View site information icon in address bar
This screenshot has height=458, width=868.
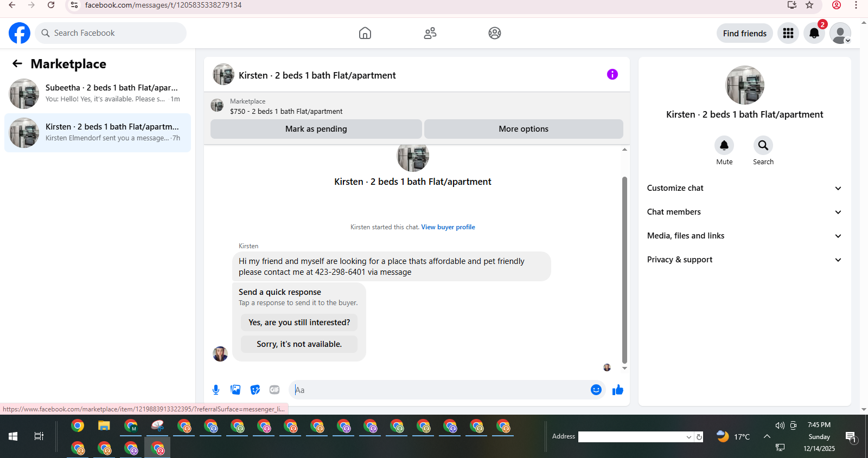pos(74,5)
